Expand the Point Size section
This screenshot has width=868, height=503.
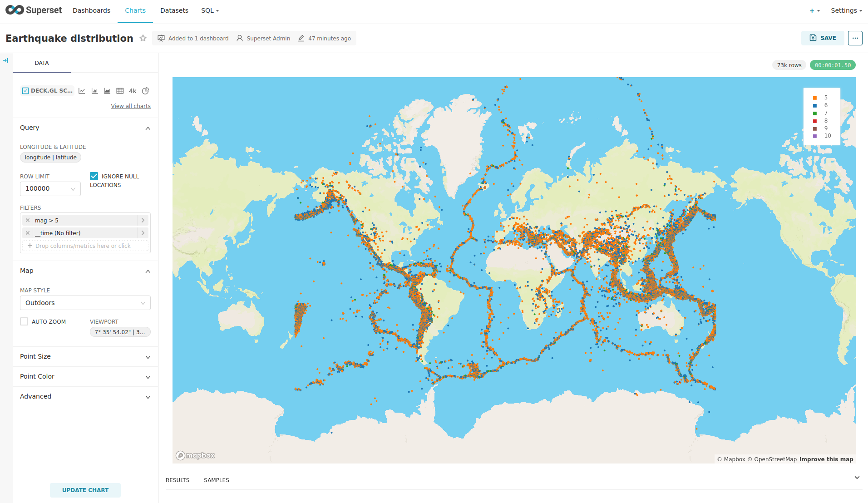pos(85,357)
